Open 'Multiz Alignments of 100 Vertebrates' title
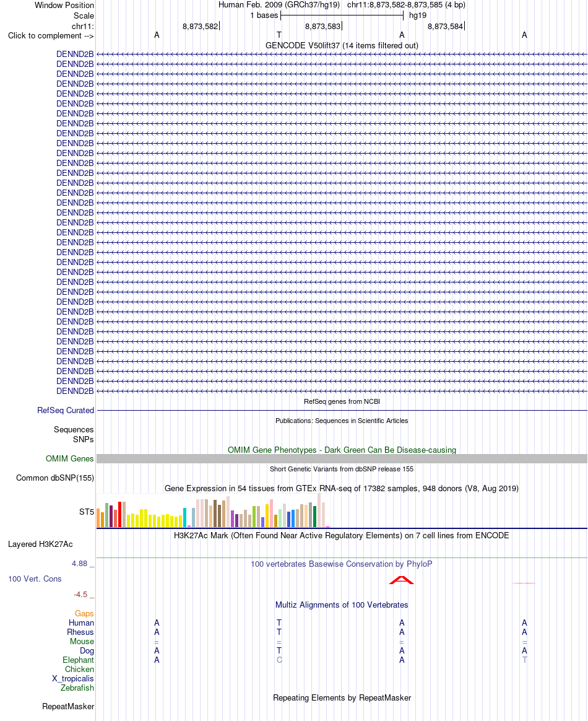 [342, 605]
